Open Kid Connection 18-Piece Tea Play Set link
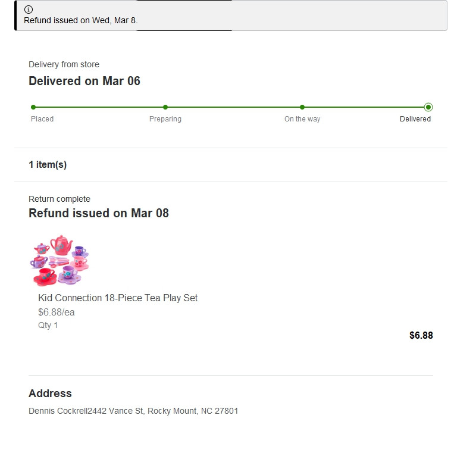The height and width of the screenshot is (456, 476). (x=118, y=298)
